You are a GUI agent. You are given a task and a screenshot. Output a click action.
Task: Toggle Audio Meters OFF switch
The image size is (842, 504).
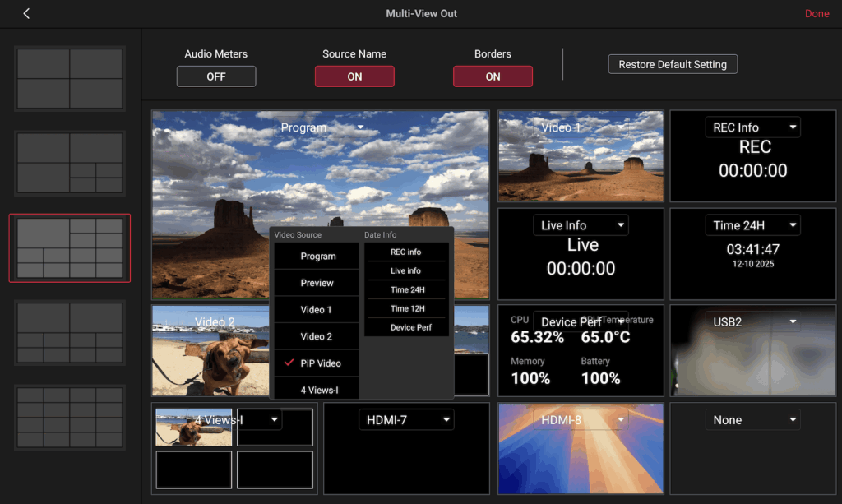[216, 76]
